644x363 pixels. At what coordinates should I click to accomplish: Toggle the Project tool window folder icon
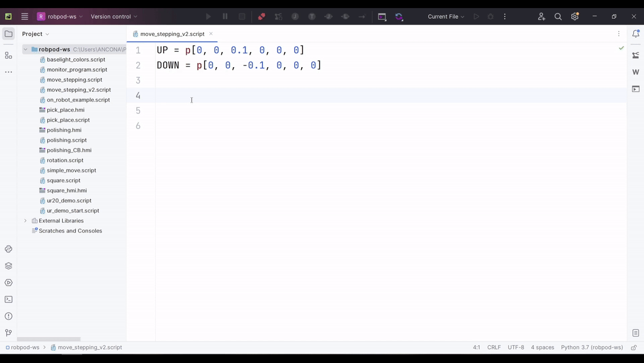[9, 34]
